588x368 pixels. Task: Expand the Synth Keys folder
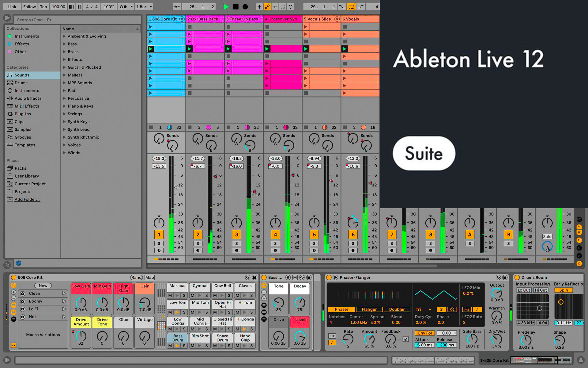coord(65,122)
